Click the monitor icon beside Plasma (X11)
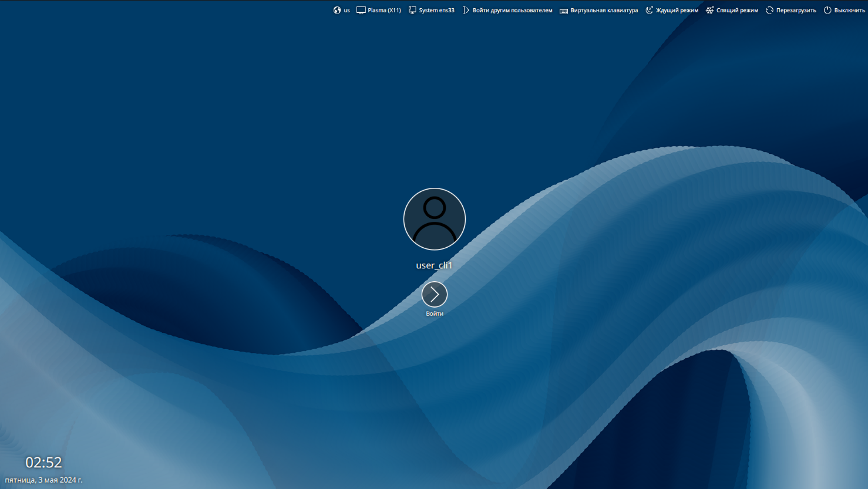 pos(361,10)
